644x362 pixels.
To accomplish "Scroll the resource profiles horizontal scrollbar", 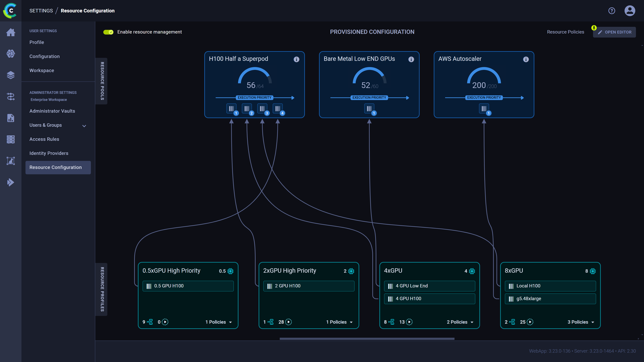I will (367, 339).
